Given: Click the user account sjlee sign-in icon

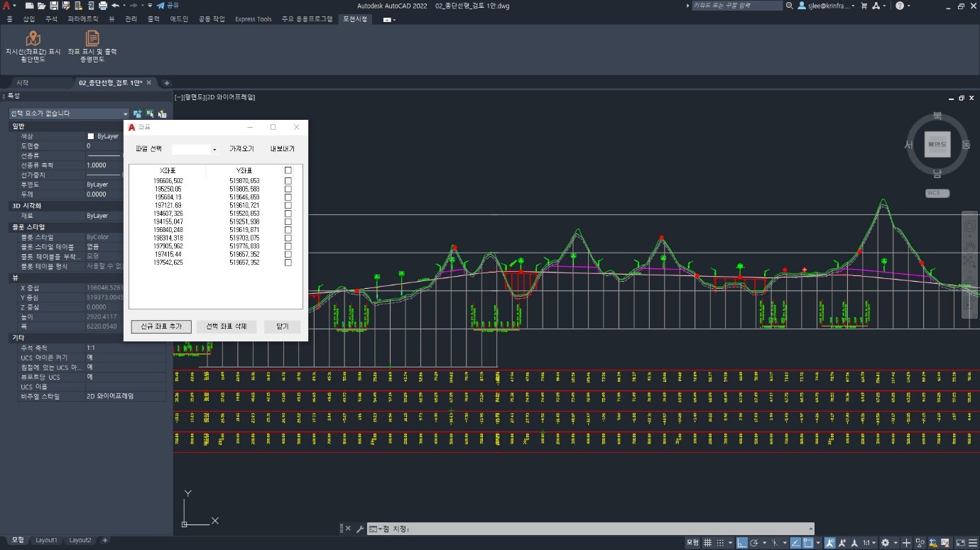Looking at the screenshot, I should click(x=802, y=6).
